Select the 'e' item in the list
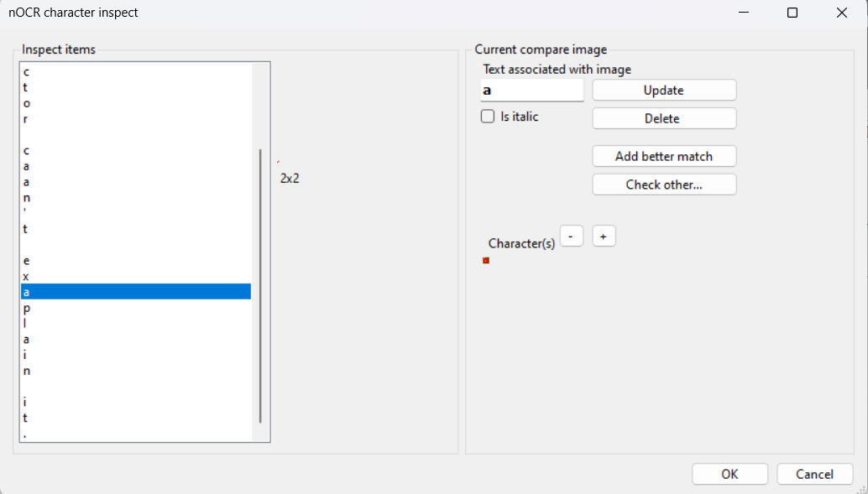This screenshot has height=494, width=868. [136, 261]
